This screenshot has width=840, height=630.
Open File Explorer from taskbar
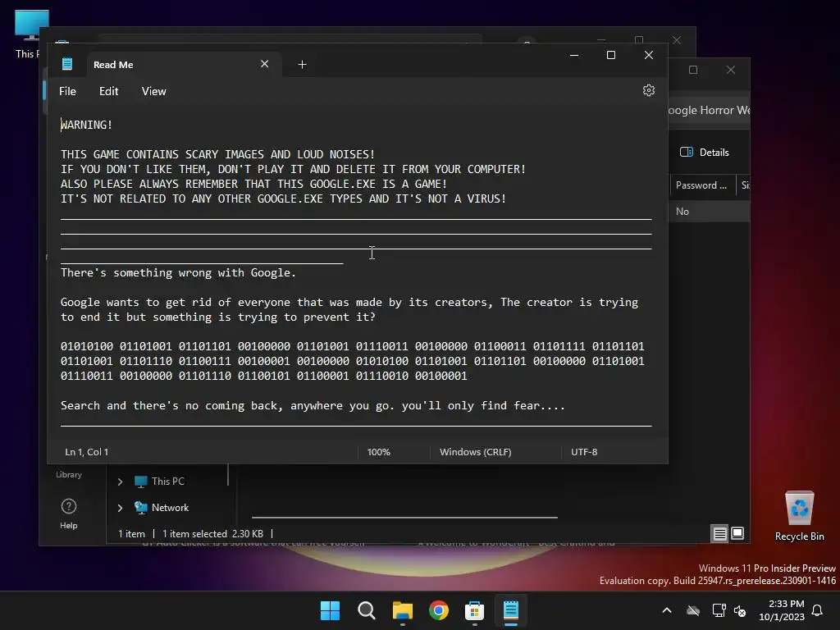pos(402,610)
